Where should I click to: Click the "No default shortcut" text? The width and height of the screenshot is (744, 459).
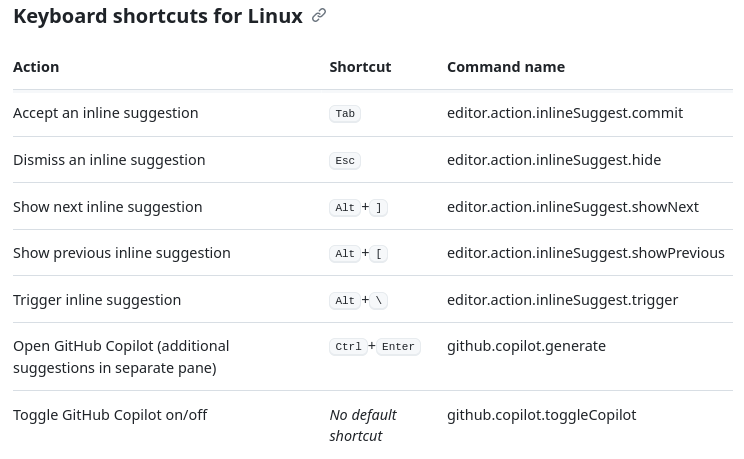363,425
